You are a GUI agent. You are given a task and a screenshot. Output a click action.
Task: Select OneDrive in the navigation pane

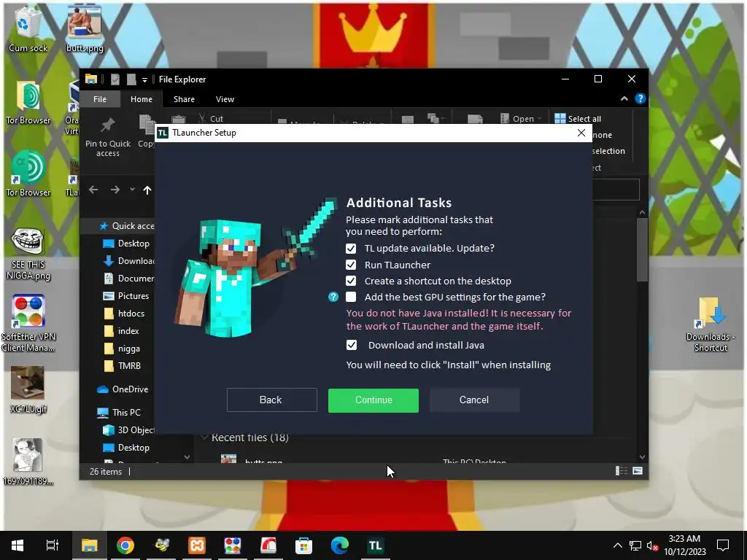[x=123, y=389]
